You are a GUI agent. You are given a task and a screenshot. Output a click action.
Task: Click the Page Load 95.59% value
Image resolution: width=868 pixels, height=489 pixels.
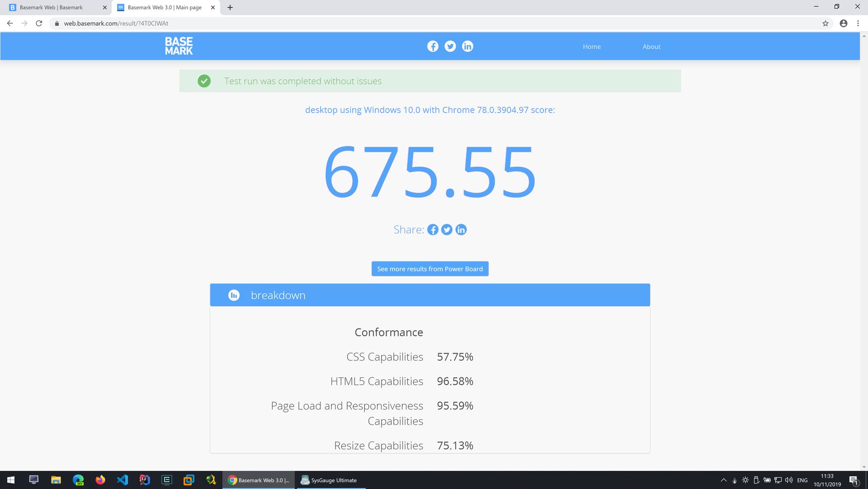pyautogui.click(x=455, y=406)
